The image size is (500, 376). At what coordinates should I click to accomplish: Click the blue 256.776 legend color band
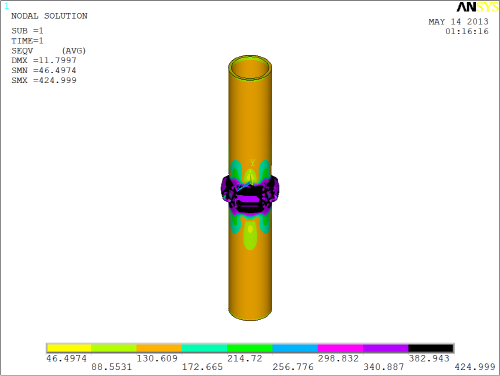coord(295,348)
